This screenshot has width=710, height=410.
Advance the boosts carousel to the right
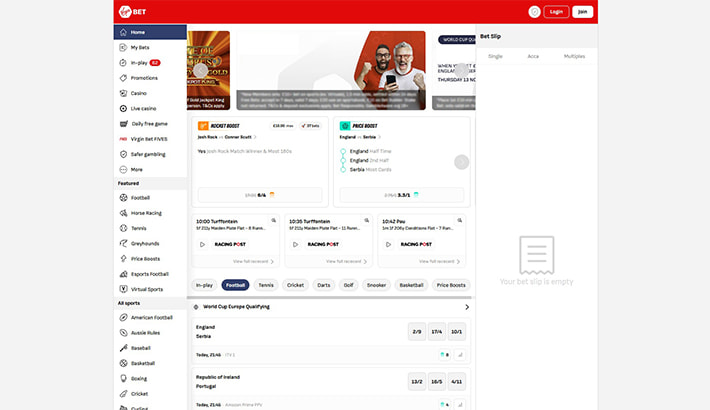461,162
